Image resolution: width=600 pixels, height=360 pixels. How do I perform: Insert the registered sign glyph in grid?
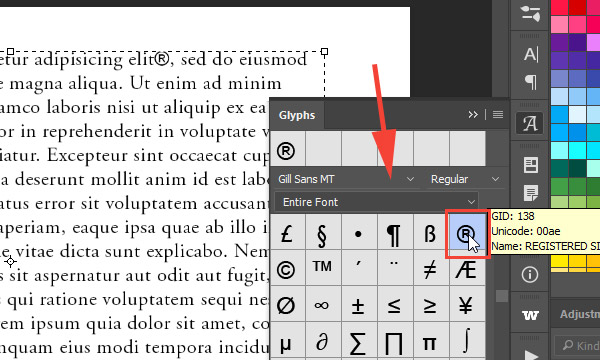466,233
